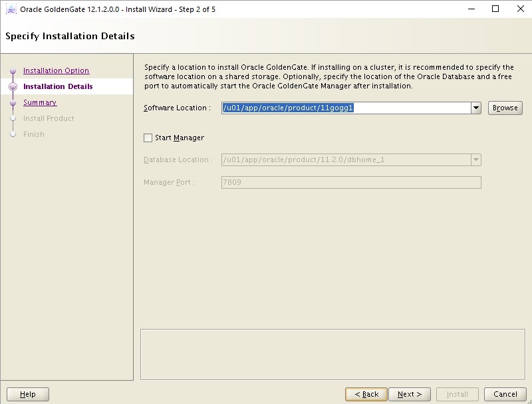
Task: Click into the Software Location text field
Action: coord(346,108)
